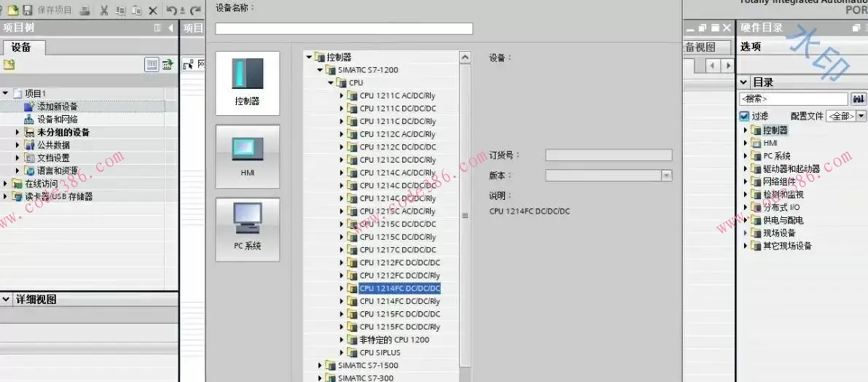Open the 版本 version dropdown

(667, 176)
